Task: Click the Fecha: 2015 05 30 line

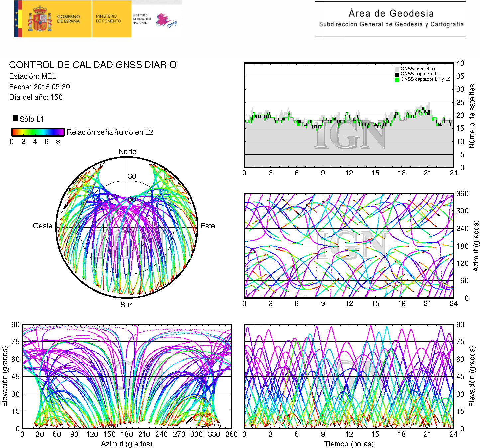Action: pyautogui.click(x=40, y=87)
